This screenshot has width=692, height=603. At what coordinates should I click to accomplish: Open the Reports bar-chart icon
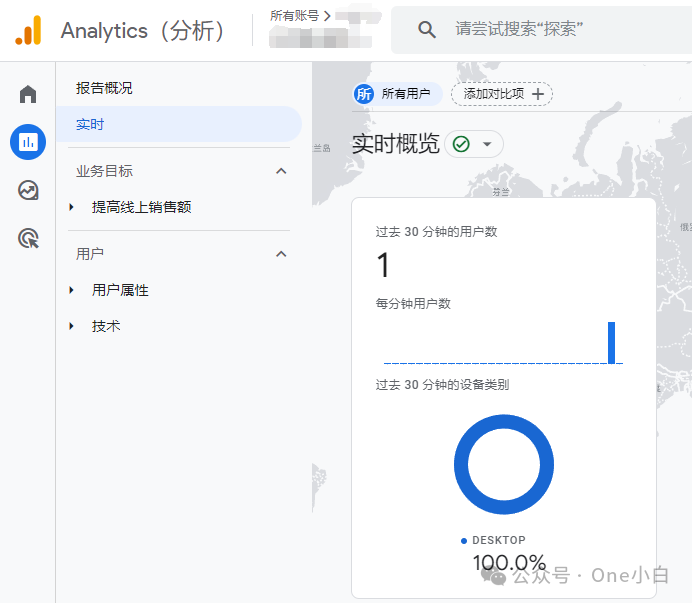[x=28, y=142]
